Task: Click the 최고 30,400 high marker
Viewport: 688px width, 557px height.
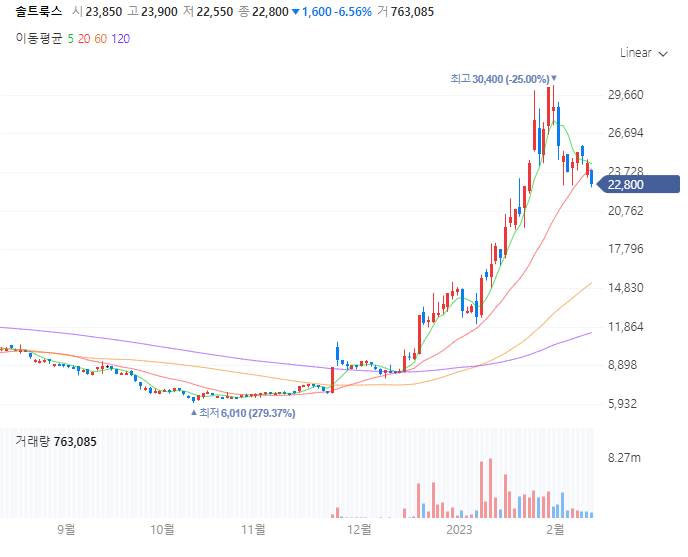Action: pyautogui.click(x=503, y=79)
